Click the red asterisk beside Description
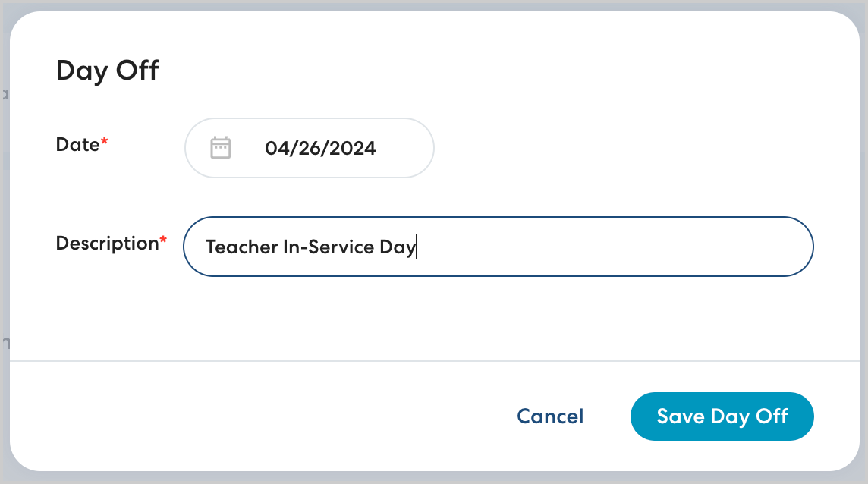The height and width of the screenshot is (484, 868). [163, 242]
